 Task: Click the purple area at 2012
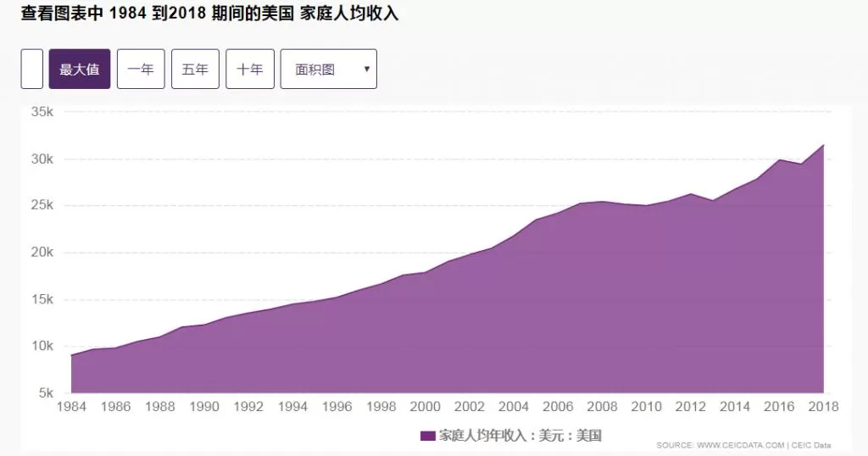point(690,293)
